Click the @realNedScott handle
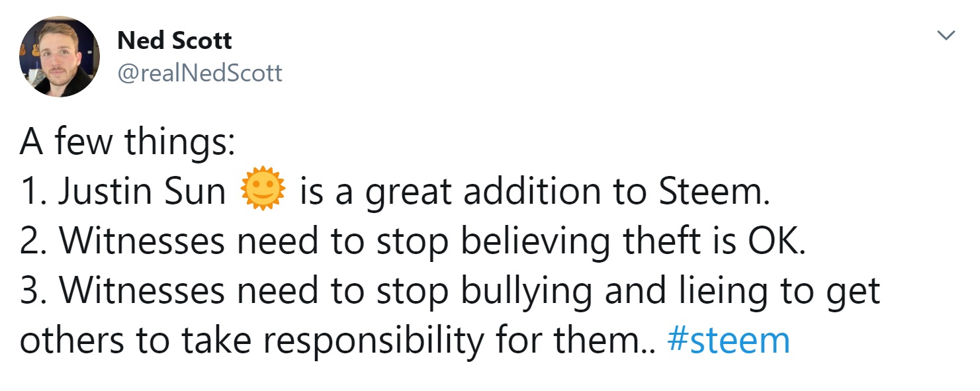Screen dimensions: 980x391 point(200,72)
